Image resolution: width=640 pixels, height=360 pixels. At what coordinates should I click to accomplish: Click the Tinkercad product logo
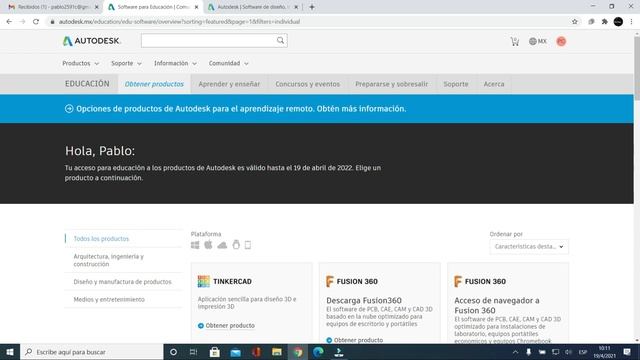pos(225,281)
